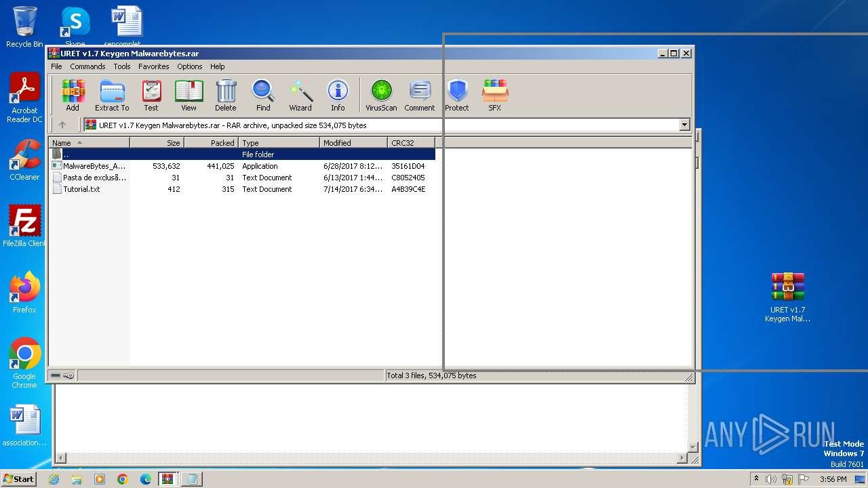Click the SFX toolbar icon
The width and height of the screenshot is (868, 488).
pos(495,95)
